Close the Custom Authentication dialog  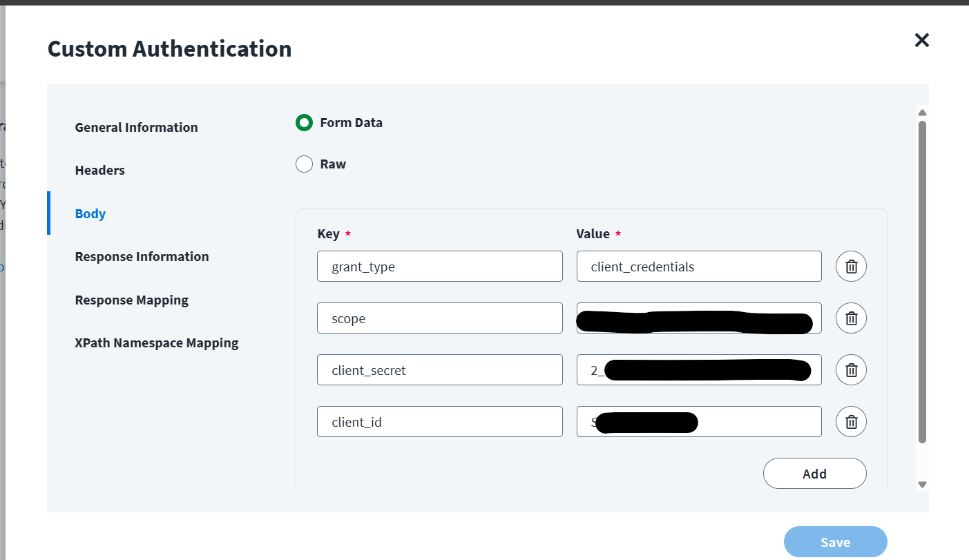click(921, 40)
